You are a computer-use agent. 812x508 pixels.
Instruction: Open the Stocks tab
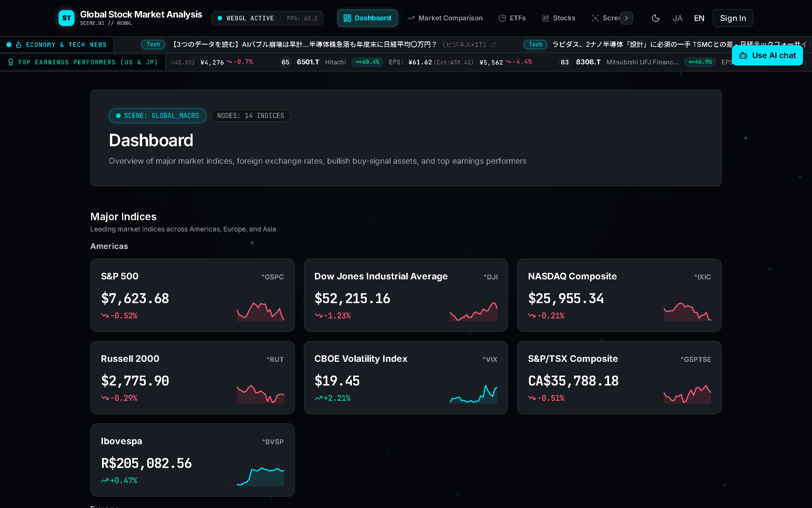(559, 18)
